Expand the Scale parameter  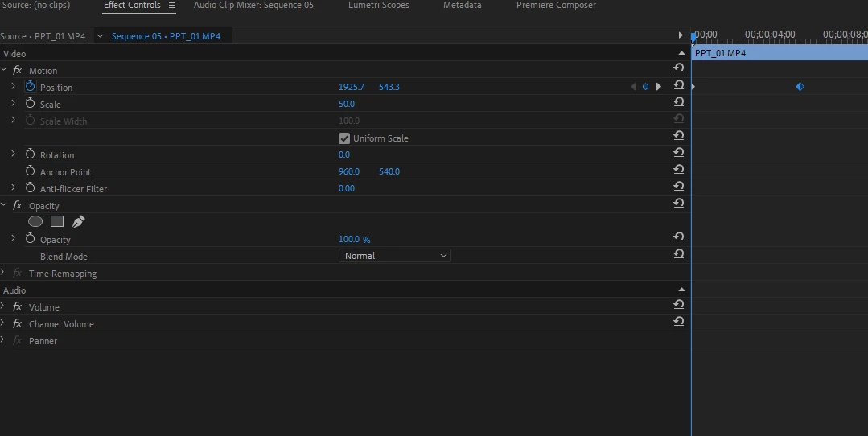14,103
